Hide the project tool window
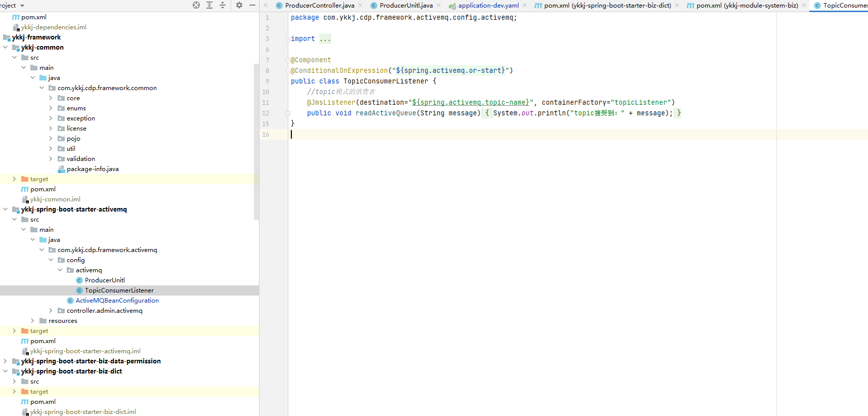This screenshot has width=868, height=416. 252,5
